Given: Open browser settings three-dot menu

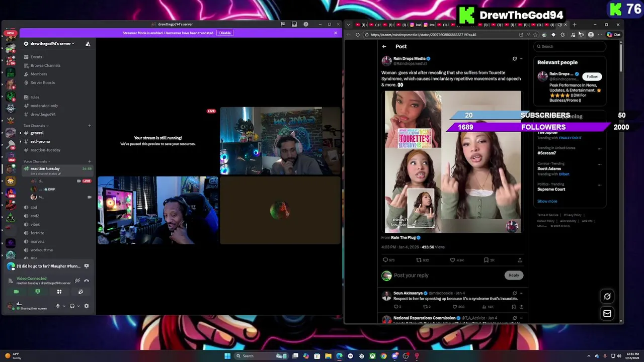Looking at the screenshot, I should [600, 35].
